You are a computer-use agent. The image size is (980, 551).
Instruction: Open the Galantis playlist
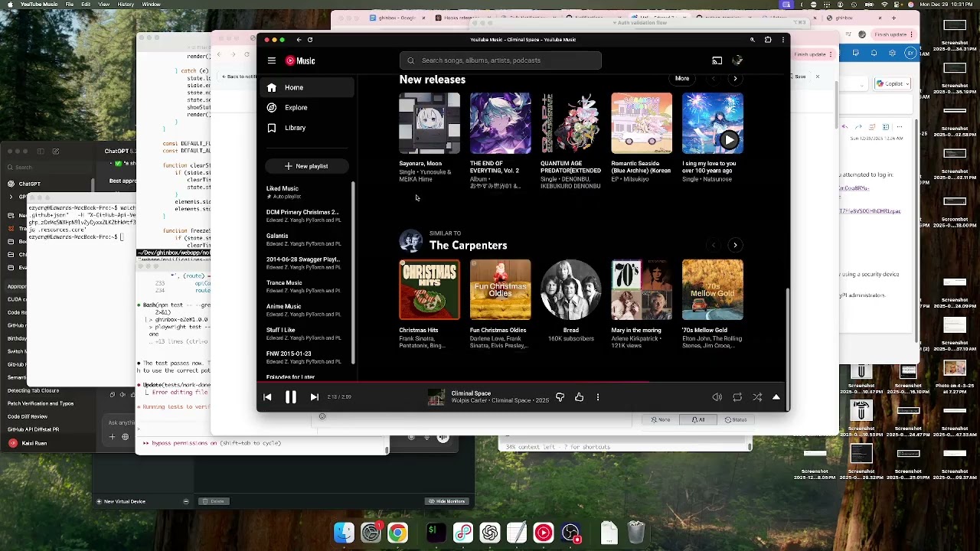coord(305,240)
